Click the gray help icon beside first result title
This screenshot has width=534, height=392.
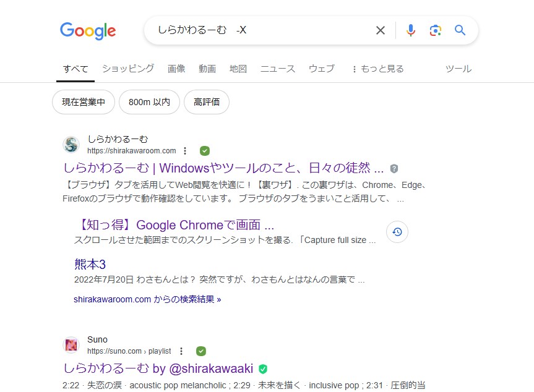(394, 169)
